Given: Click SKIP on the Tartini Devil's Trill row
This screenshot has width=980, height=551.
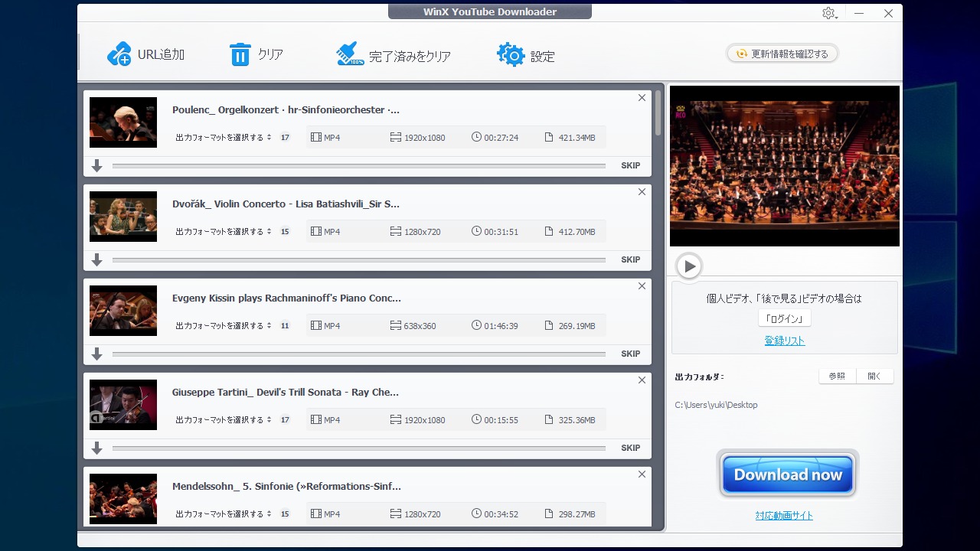Looking at the screenshot, I should (630, 448).
